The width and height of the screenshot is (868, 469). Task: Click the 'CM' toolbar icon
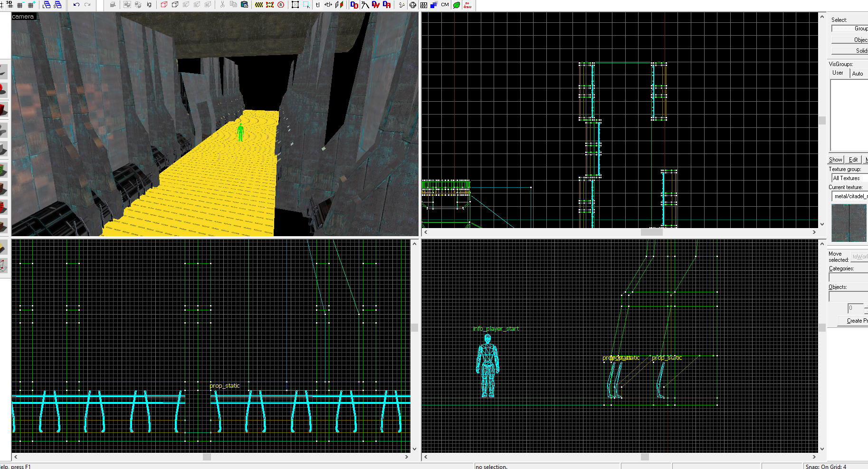pyautogui.click(x=445, y=5)
